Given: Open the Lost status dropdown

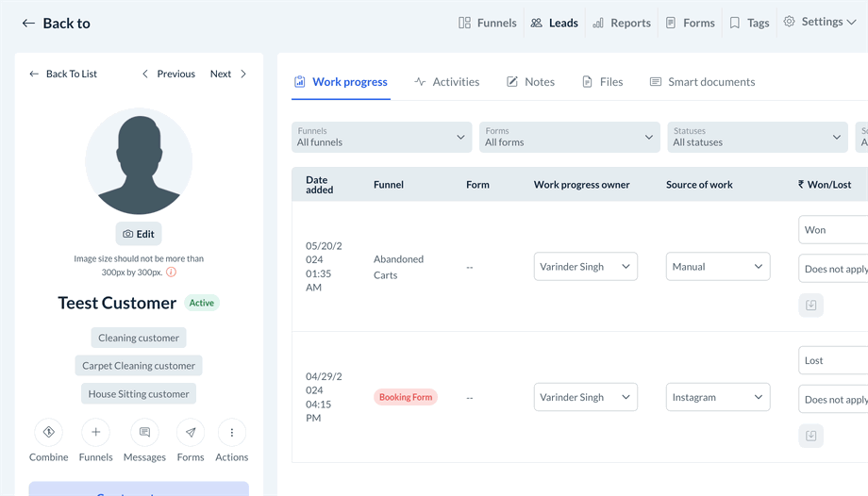Looking at the screenshot, I should click(833, 360).
